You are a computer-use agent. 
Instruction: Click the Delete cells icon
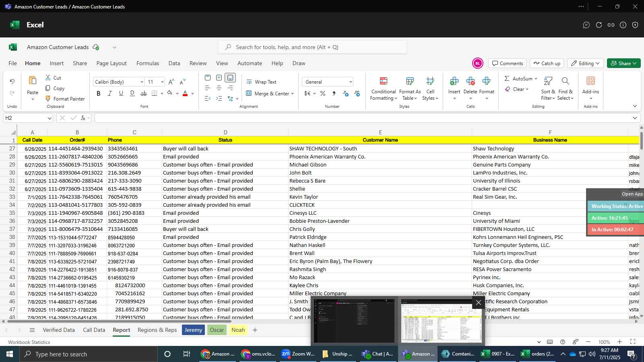pos(470,81)
